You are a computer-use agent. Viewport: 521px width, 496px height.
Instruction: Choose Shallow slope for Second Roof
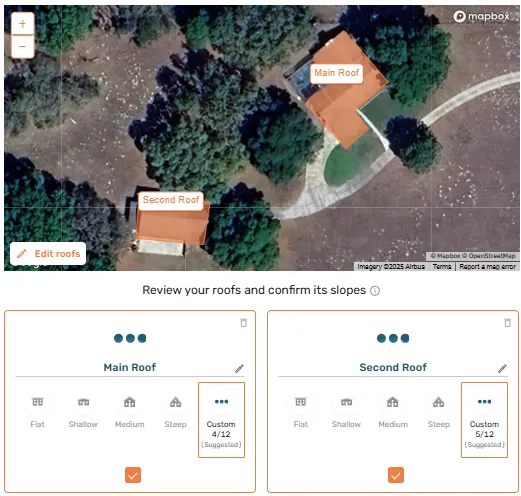pyautogui.click(x=346, y=411)
